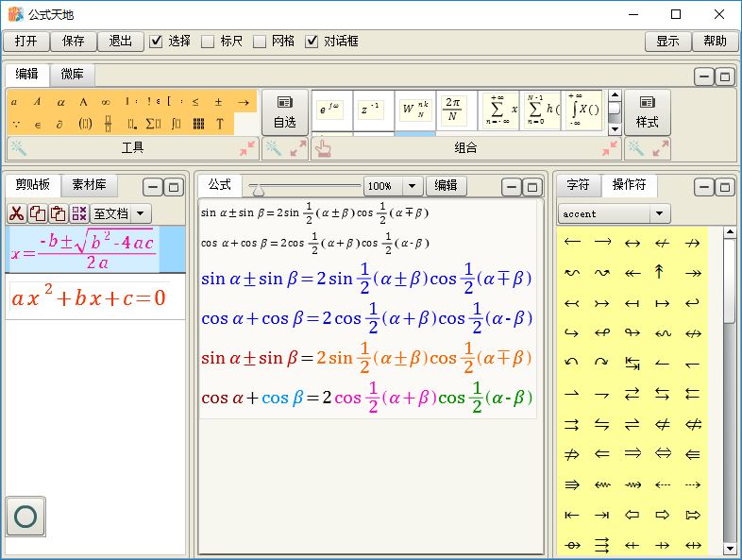Enable the 标尺 ruler checkbox
Image resolution: width=742 pixels, height=560 pixels.
[x=208, y=42]
